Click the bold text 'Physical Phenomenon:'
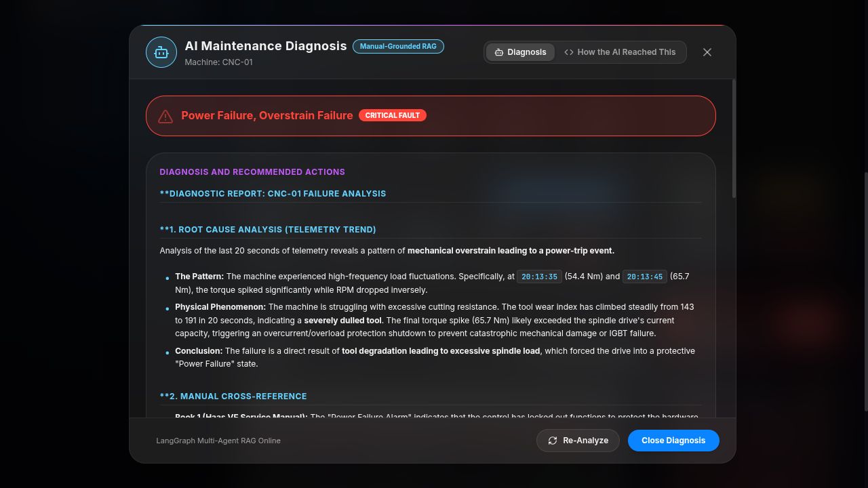Image resolution: width=868 pixels, height=488 pixels. (220, 307)
